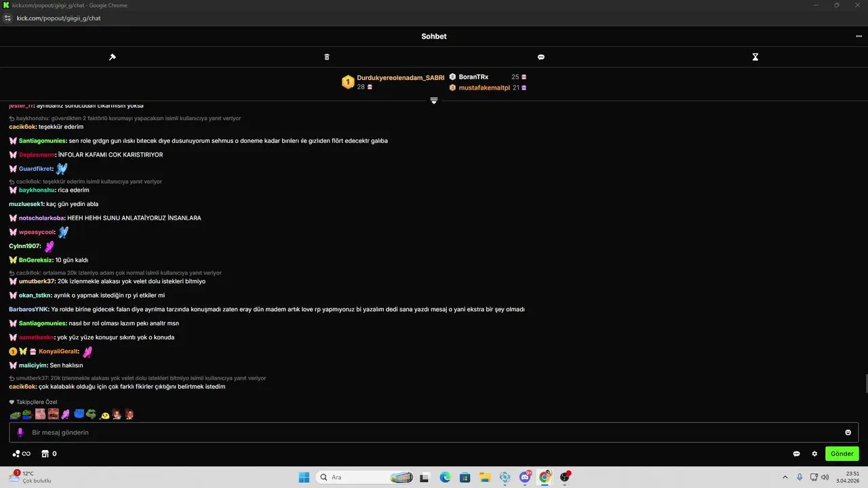Click the chat bubble icon beside settings gear

click(x=797, y=453)
